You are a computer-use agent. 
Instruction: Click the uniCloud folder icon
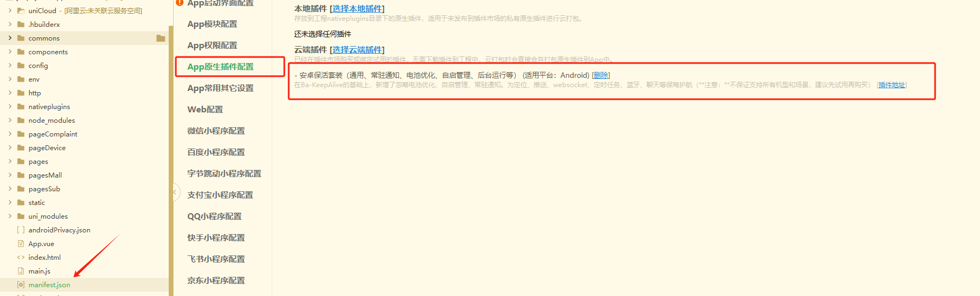coord(21,10)
